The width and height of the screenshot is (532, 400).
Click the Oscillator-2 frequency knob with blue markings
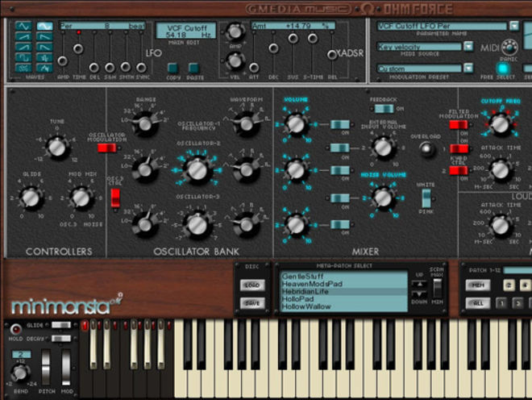[197, 170]
